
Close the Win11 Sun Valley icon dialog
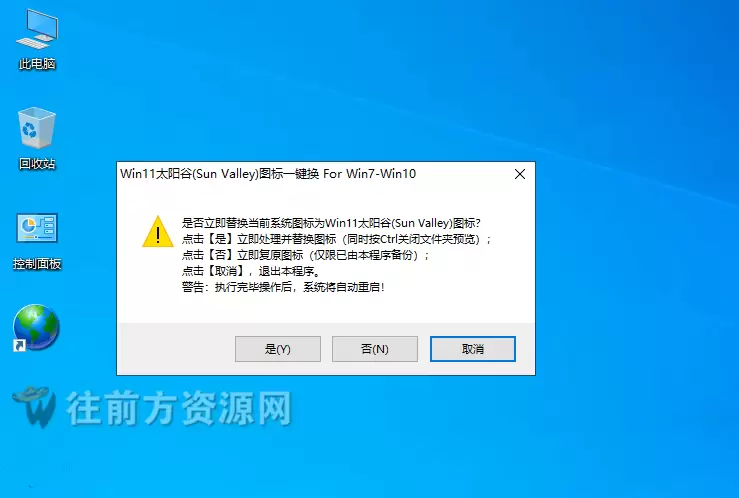click(x=520, y=174)
